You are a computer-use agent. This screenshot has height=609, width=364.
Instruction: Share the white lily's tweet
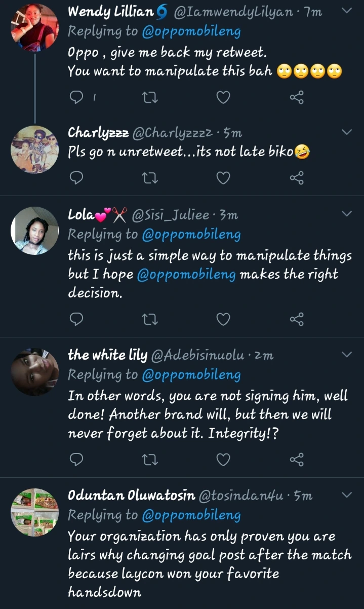click(x=297, y=459)
